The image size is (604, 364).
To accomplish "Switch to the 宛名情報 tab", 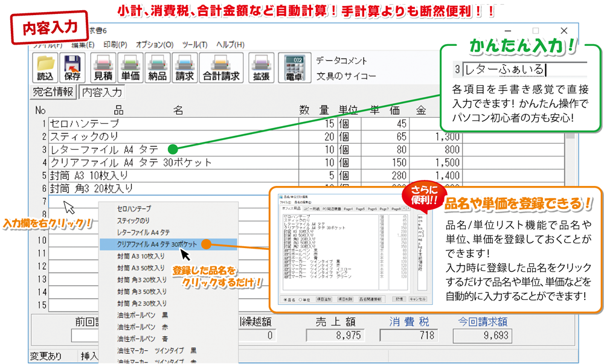I will 54,92.
